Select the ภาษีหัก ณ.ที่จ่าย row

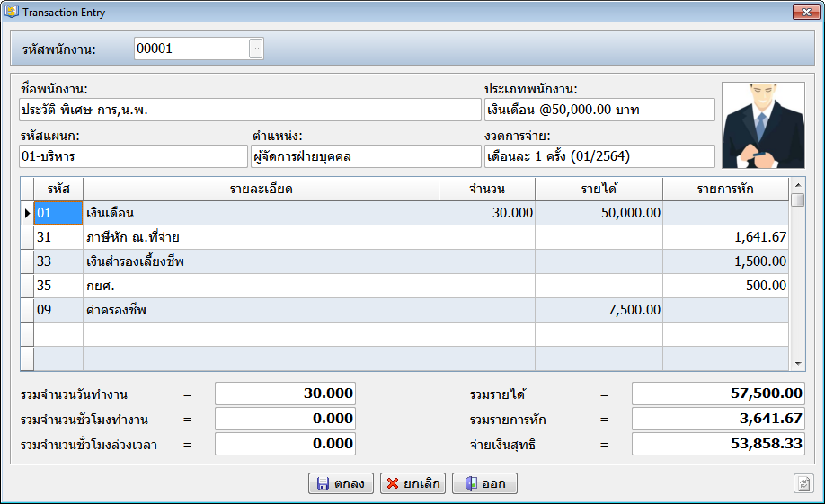pyautogui.click(x=261, y=238)
